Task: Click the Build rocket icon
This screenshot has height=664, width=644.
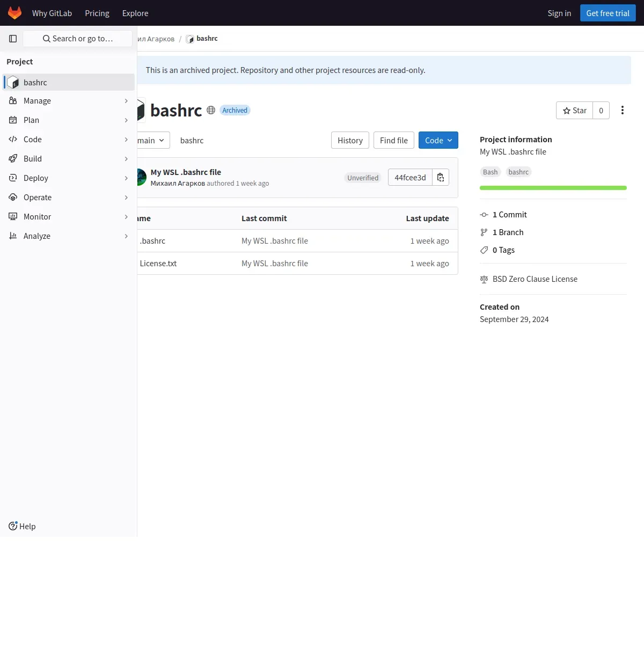Action: [13, 159]
